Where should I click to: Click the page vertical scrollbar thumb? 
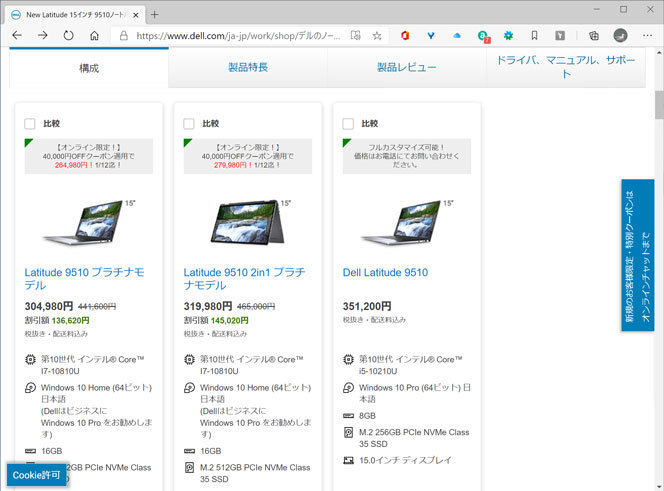[x=659, y=105]
